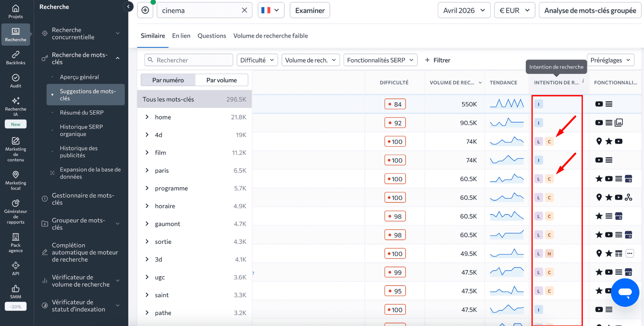Image resolution: width=644 pixels, height=326 pixels.
Task: Switch to Volume de recherche faible tab
Action: coord(270,36)
